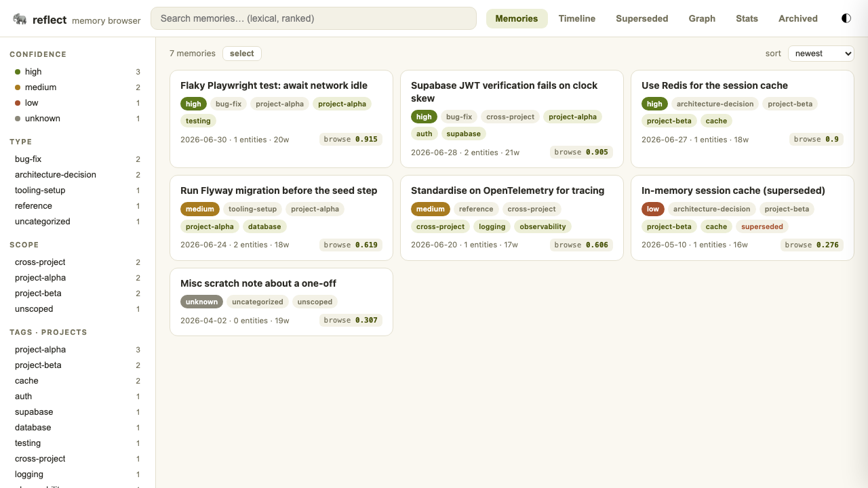
Task: Select the supabase tag in sidebar
Action: (77, 412)
